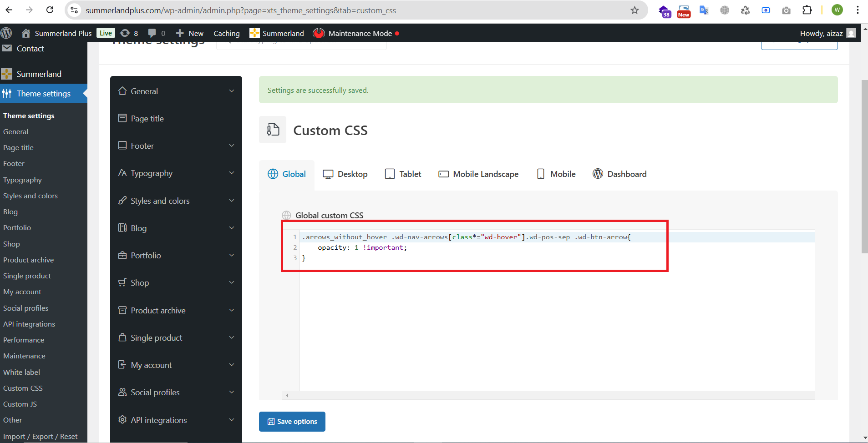Open Custom CSS in the left sidebar

click(x=23, y=388)
